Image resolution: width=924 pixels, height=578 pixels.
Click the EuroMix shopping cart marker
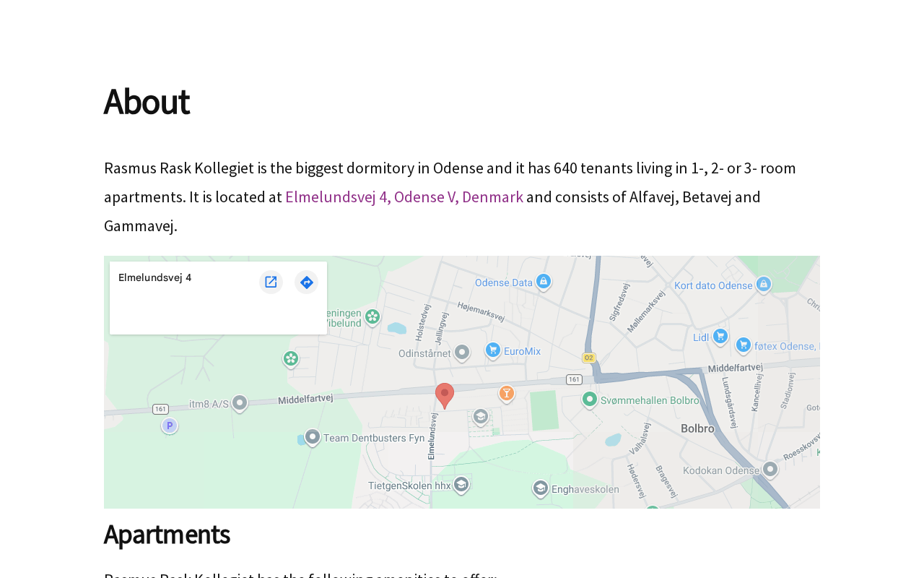[x=493, y=350]
